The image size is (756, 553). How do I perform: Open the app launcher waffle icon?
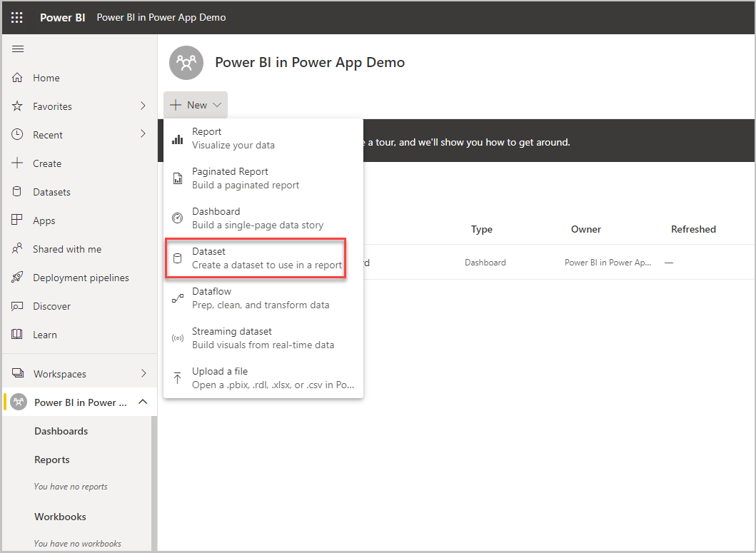coord(17,17)
